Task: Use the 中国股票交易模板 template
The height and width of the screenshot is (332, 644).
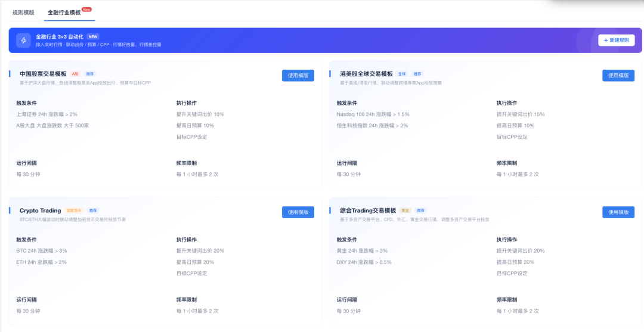Action: [298, 76]
